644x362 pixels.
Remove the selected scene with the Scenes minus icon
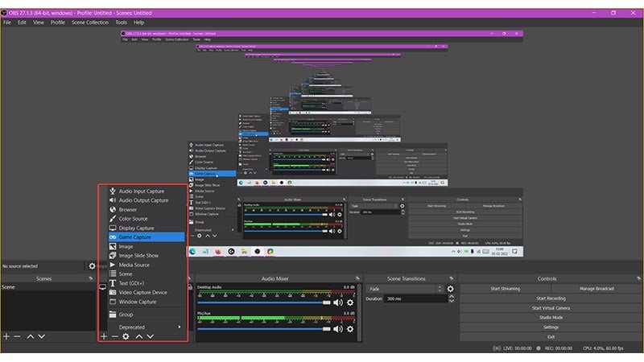17,336
